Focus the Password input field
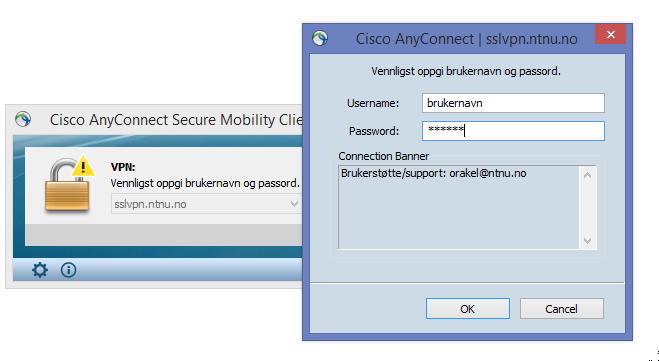The image size is (659, 361). click(x=513, y=131)
